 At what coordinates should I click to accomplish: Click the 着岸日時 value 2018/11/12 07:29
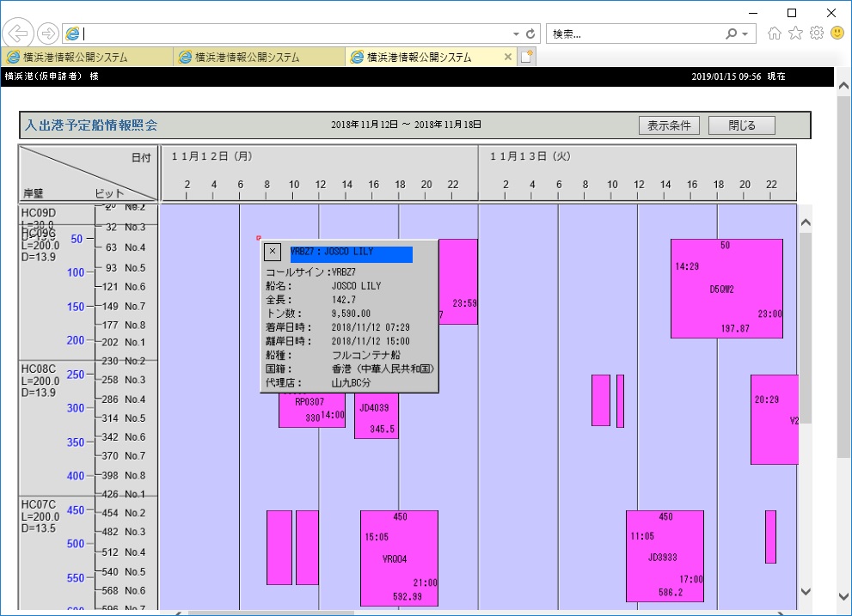[371, 327]
